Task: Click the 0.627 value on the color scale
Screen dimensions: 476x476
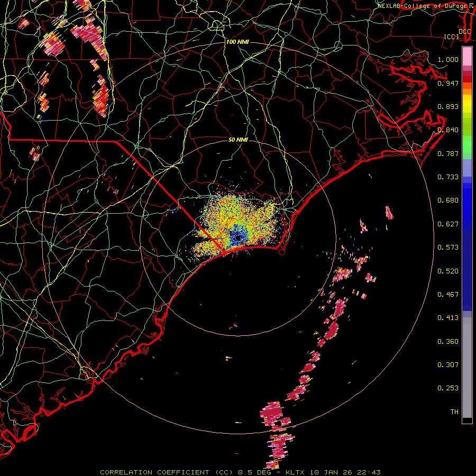Action: [448, 224]
